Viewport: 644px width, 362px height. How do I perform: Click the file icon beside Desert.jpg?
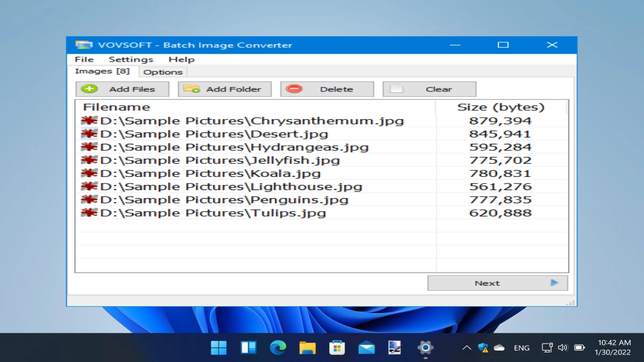tap(89, 133)
